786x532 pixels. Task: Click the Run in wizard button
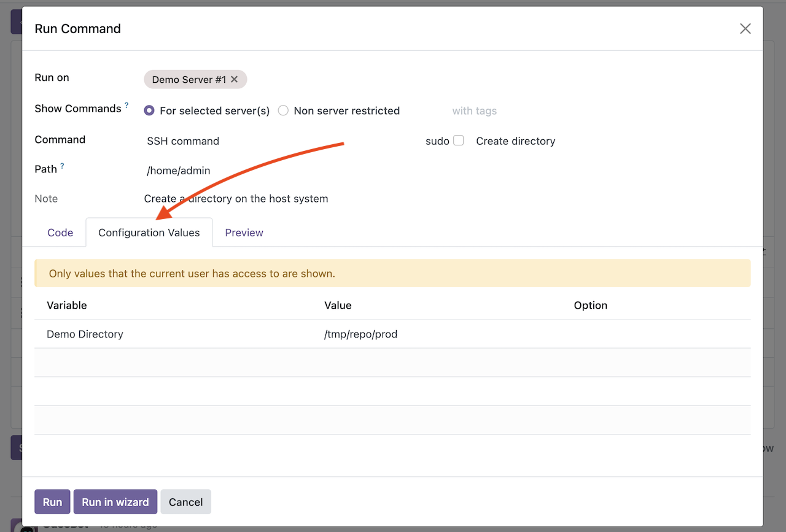point(115,501)
